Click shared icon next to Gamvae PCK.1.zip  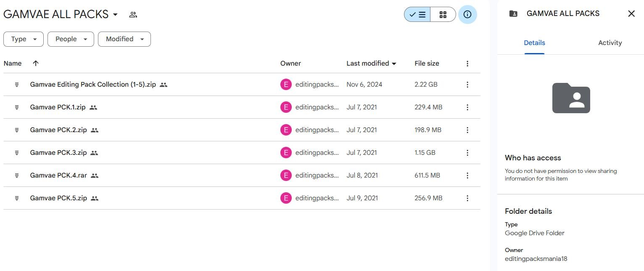(93, 107)
